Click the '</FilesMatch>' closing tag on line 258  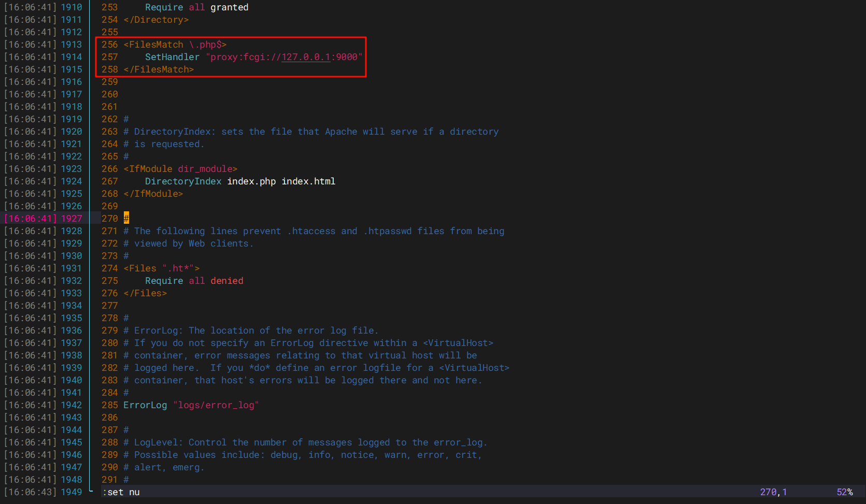coord(159,69)
